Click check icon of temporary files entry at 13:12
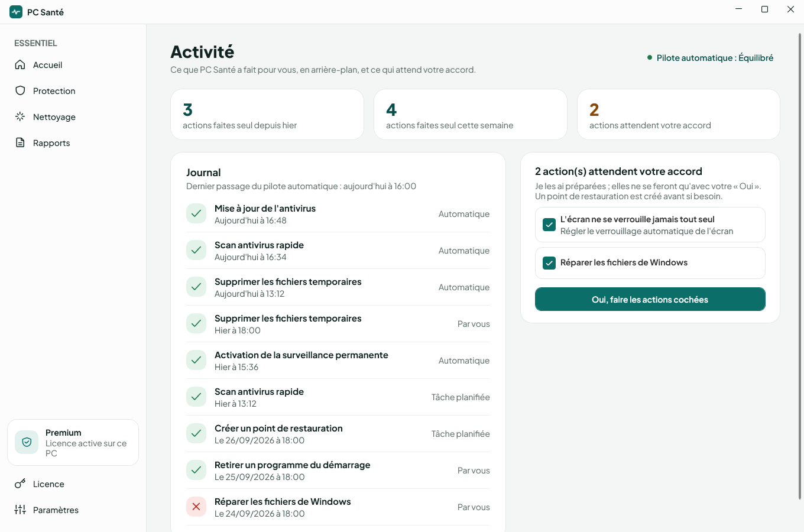Viewport: 804px width, 532px height. click(196, 287)
